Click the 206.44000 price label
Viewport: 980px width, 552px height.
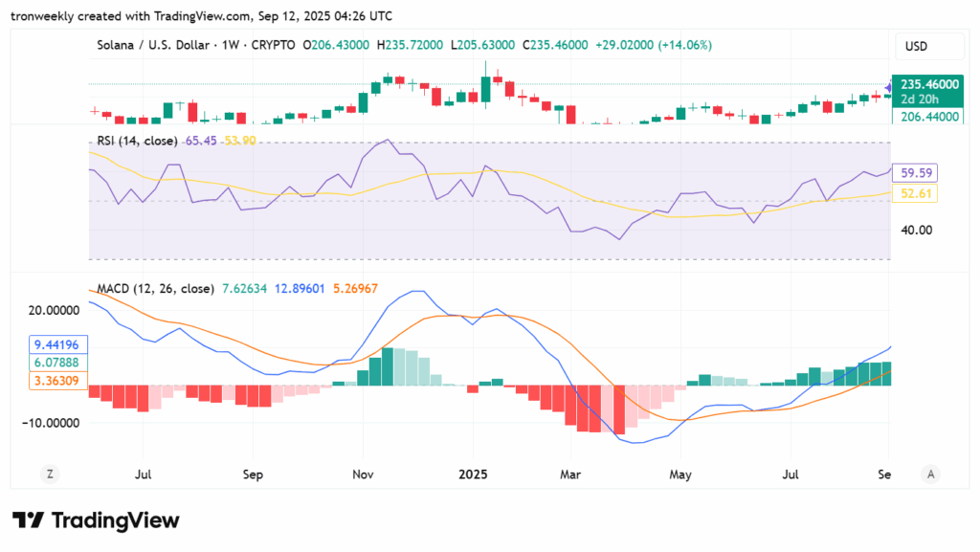[x=928, y=116]
